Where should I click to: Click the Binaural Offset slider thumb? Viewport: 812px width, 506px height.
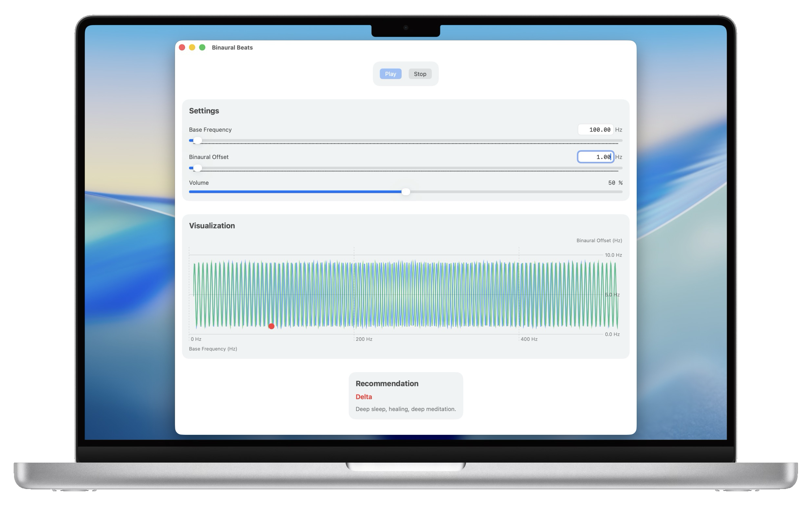coord(197,168)
